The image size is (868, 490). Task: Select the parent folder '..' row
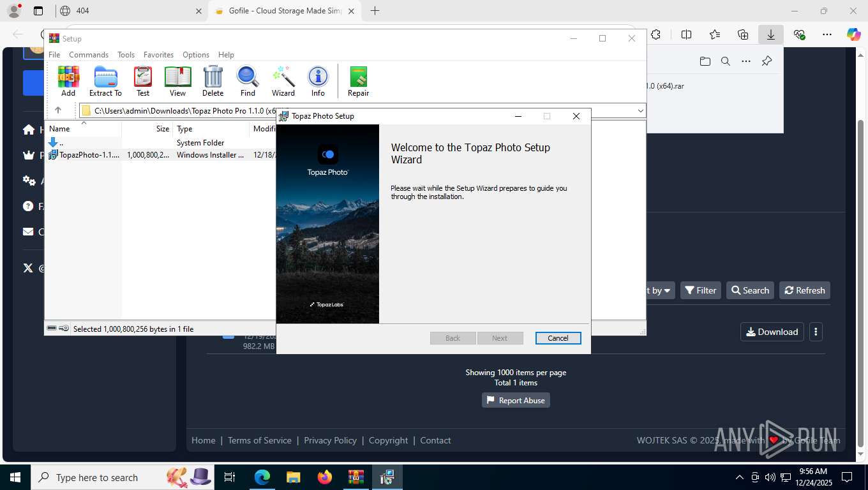[x=161, y=142]
